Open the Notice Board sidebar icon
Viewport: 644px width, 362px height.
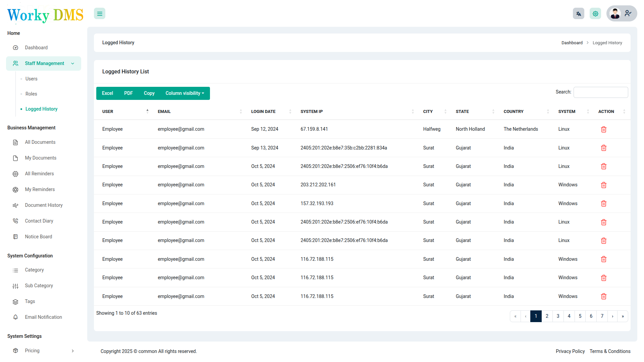click(15, 237)
